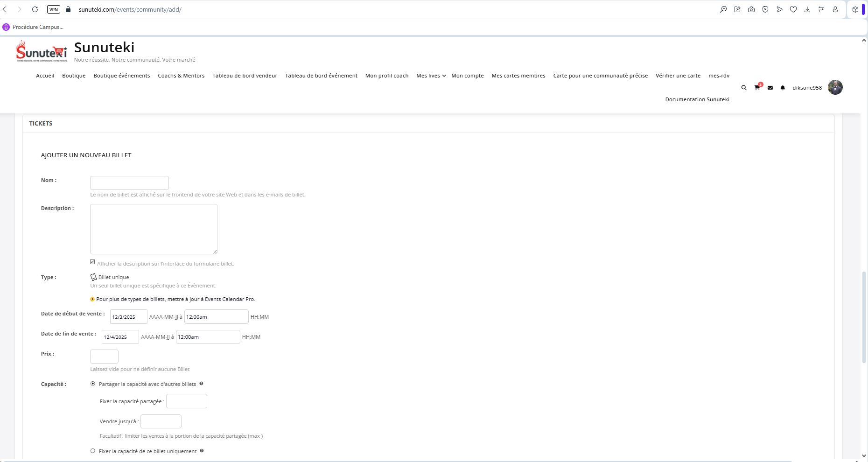Image resolution: width=868 pixels, height=462 pixels.
Task: Click the notifications bell icon
Action: tap(783, 88)
